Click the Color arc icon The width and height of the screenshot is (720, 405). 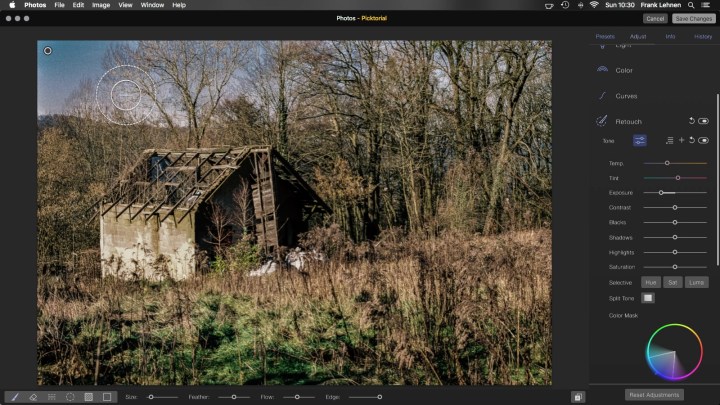(602, 69)
